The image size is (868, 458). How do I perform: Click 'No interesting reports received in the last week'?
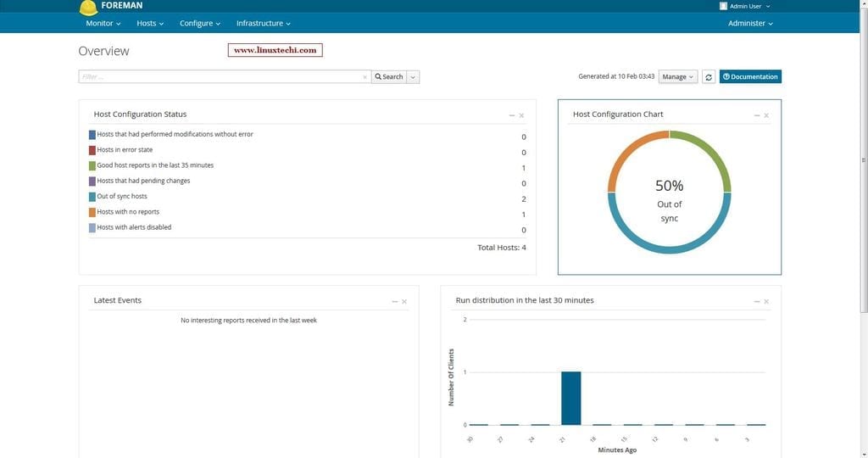click(248, 320)
